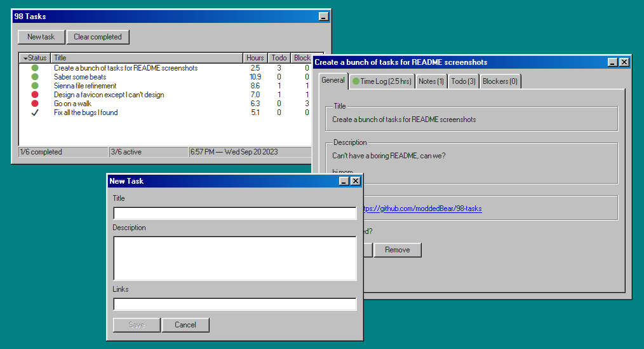
Task: Switch to the Todo (3) tab
Action: 463,81
